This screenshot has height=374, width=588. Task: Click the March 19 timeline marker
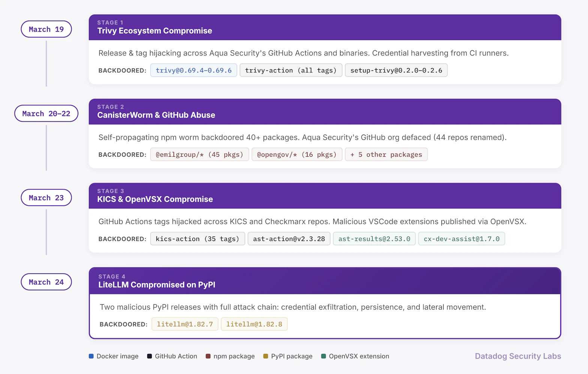click(46, 29)
